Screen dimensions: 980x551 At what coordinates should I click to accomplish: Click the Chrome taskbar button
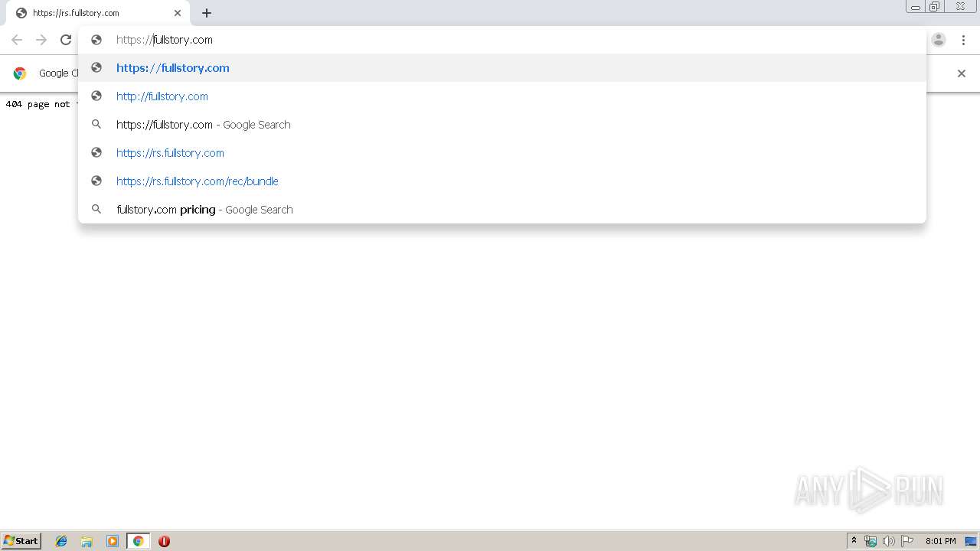pos(138,541)
